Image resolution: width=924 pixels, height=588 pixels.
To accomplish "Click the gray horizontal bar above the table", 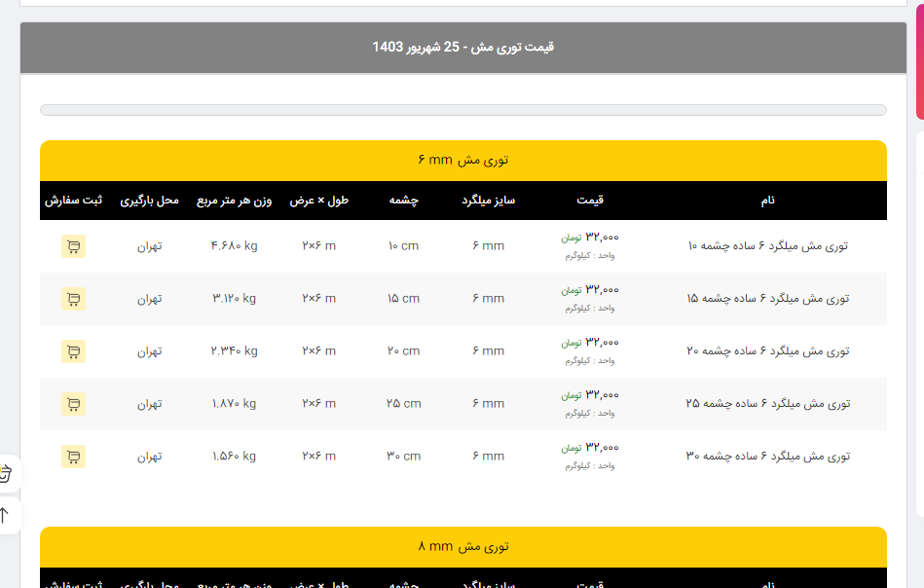I will point(463,110).
